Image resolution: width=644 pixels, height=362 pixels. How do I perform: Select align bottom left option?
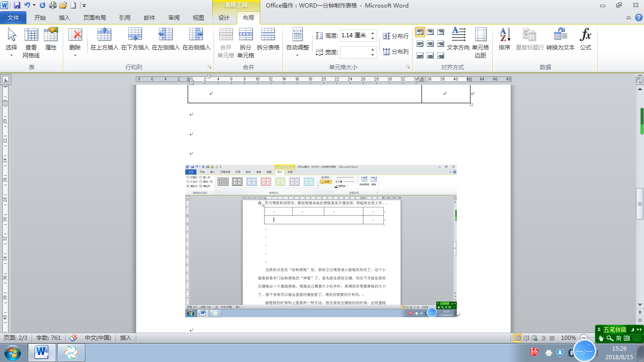click(420, 56)
